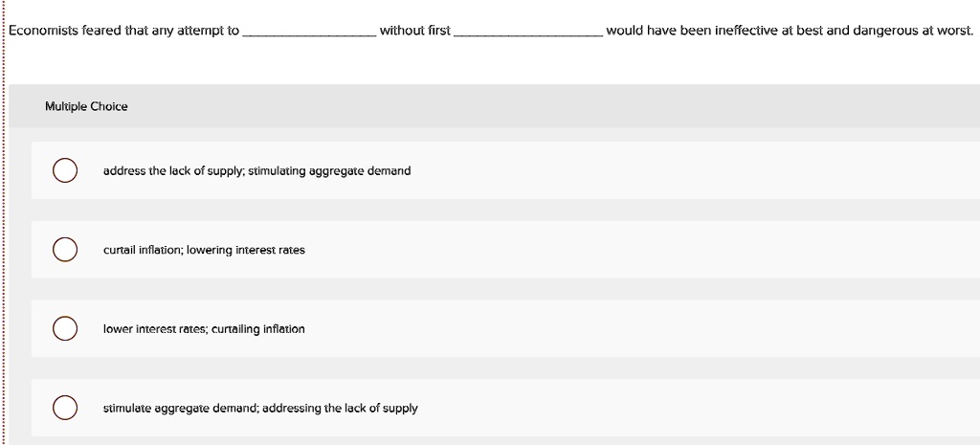Click second blank after 'without first'
This screenshot has height=445, width=980.
click(528, 32)
